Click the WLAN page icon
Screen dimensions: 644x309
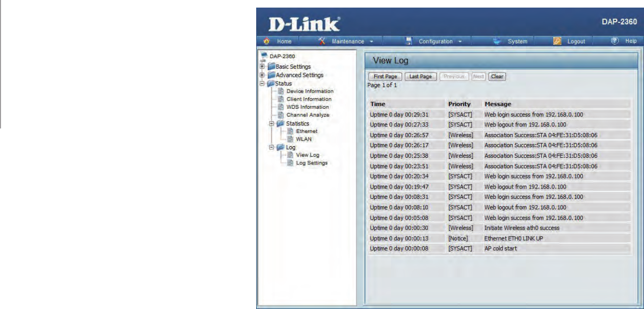pyautogui.click(x=291, y=139)
